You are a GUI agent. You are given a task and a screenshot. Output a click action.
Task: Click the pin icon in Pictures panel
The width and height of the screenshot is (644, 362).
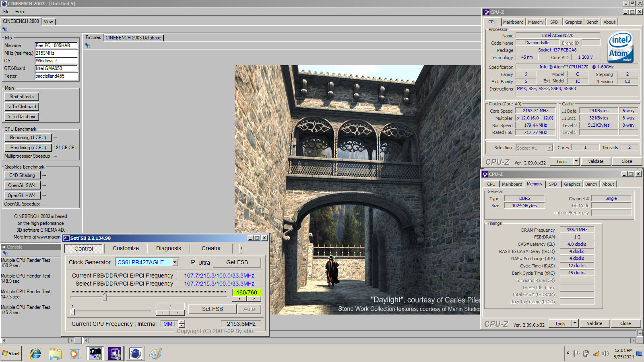click(87, 45)
